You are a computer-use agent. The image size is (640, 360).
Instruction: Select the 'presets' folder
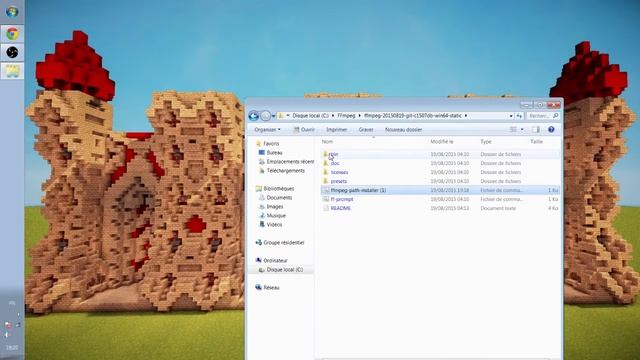(x=440, y=181)
